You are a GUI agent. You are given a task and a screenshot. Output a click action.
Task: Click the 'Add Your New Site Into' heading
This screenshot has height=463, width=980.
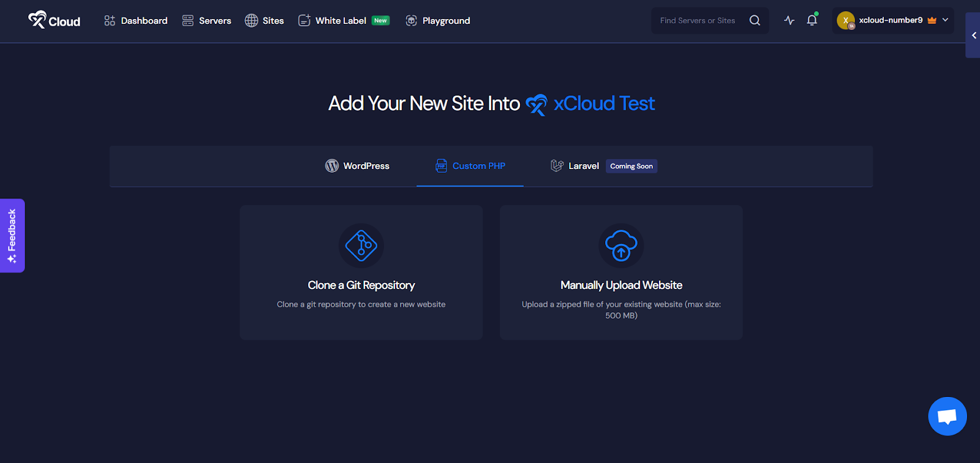click(424, 104)
